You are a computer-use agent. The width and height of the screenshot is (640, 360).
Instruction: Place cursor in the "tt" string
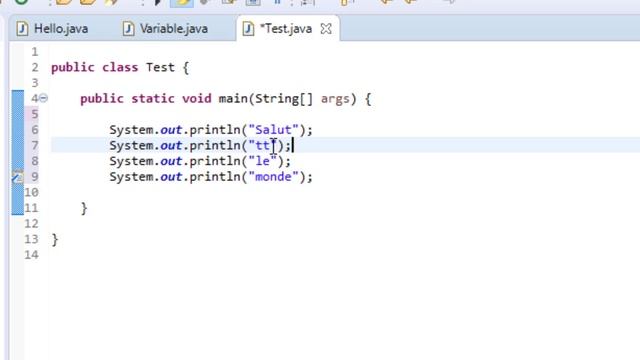[262, 145]
